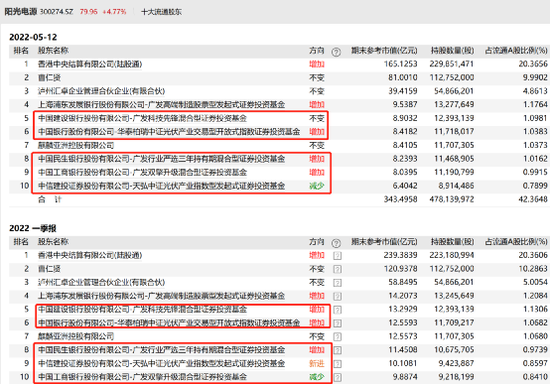The height and width of the screenshot is (384, 550).
Task: Click the 持股数量(股) header in the 2022 一季报 table
Action: coord(452,242)
